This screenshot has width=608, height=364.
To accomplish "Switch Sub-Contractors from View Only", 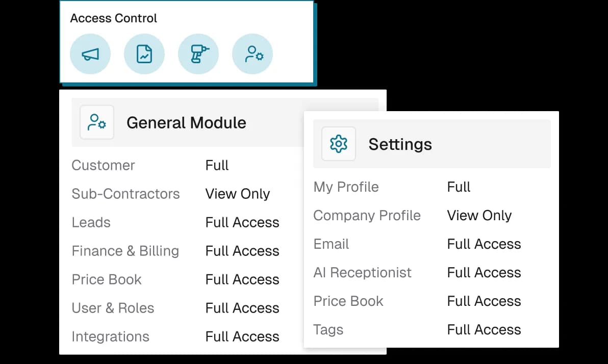I will (x=237, y=194).
